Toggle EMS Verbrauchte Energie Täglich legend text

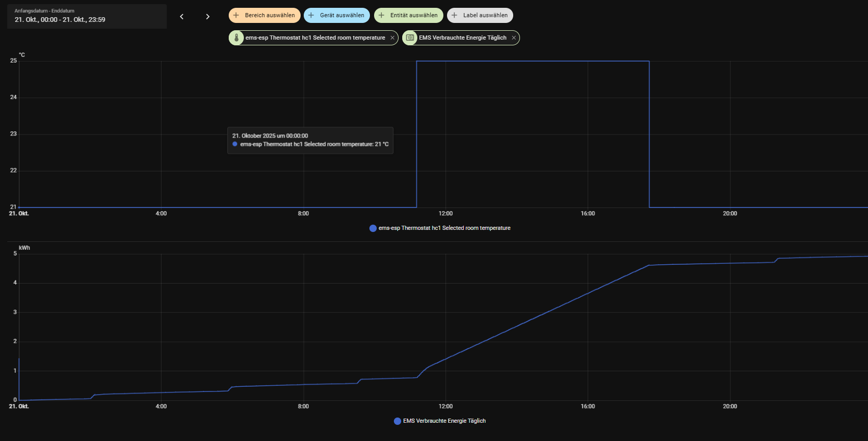[x=444, y=421]
